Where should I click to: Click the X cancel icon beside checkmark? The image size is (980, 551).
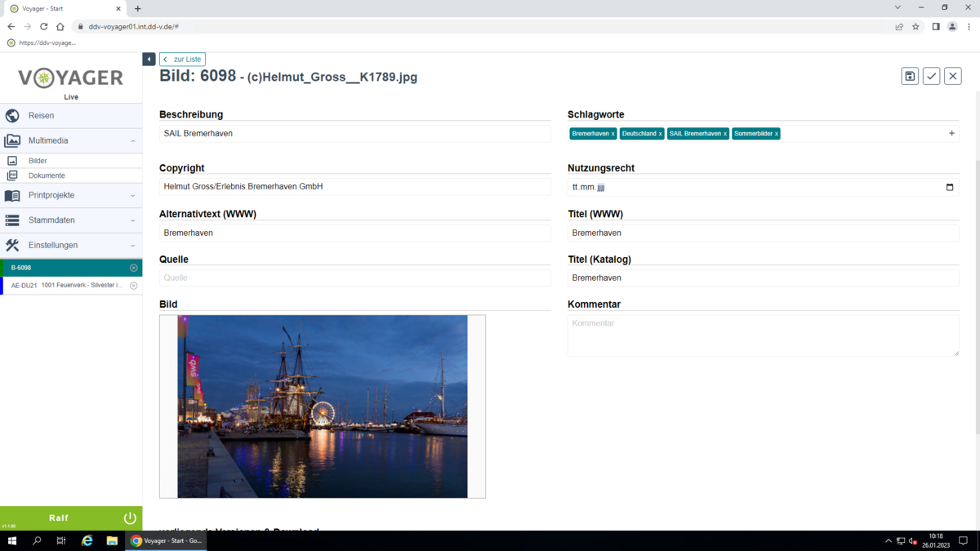coord(953,76)
